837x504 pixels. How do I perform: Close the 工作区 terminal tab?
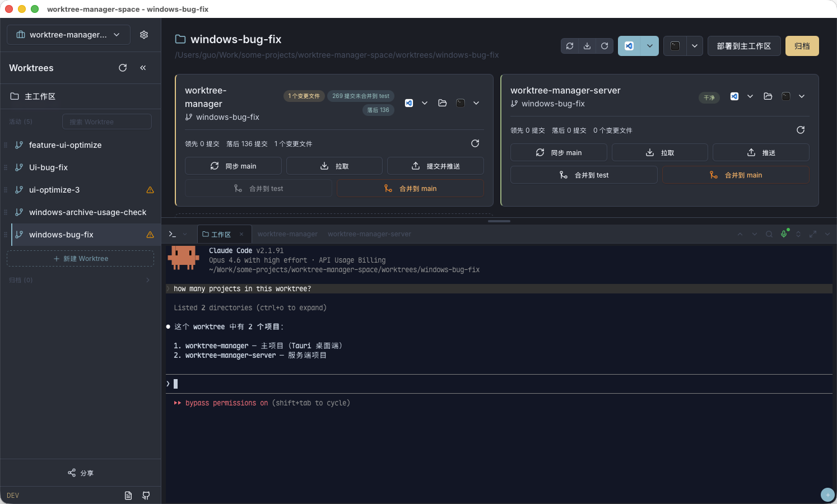[241, 234]
